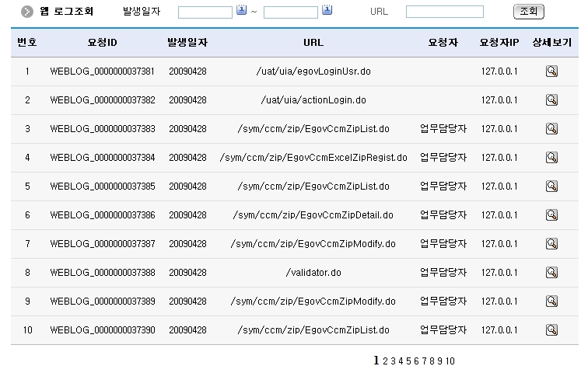This screenshot has width=588, height=373.
Task: Click the 요청ID column header
Action: coord(102,42)
